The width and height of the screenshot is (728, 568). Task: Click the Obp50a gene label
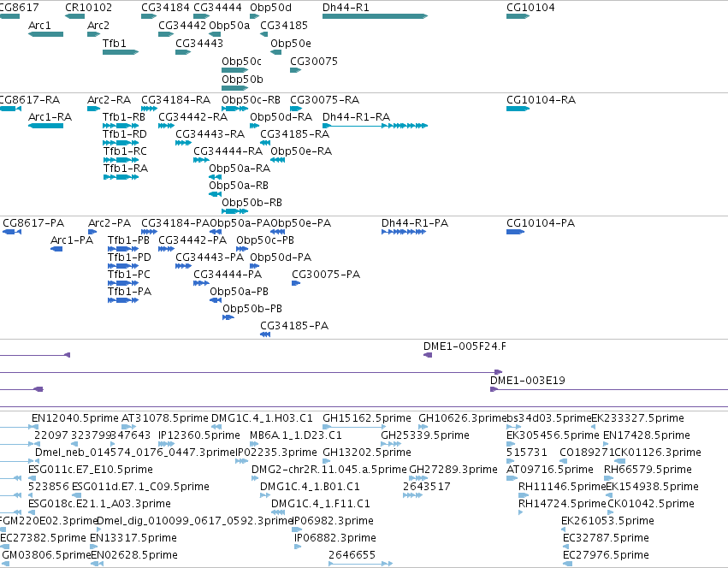point(229,26)
